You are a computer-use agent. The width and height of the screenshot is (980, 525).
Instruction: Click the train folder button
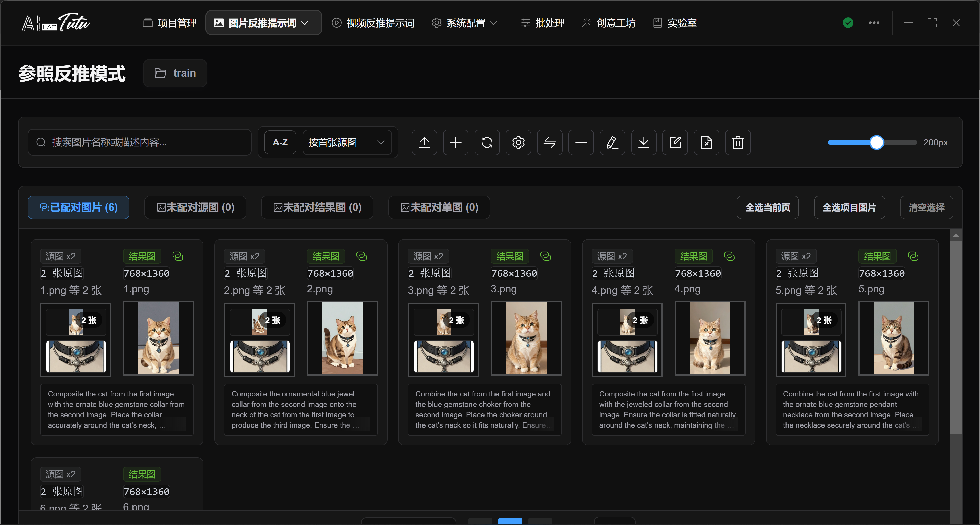click(x=175, y=73)
